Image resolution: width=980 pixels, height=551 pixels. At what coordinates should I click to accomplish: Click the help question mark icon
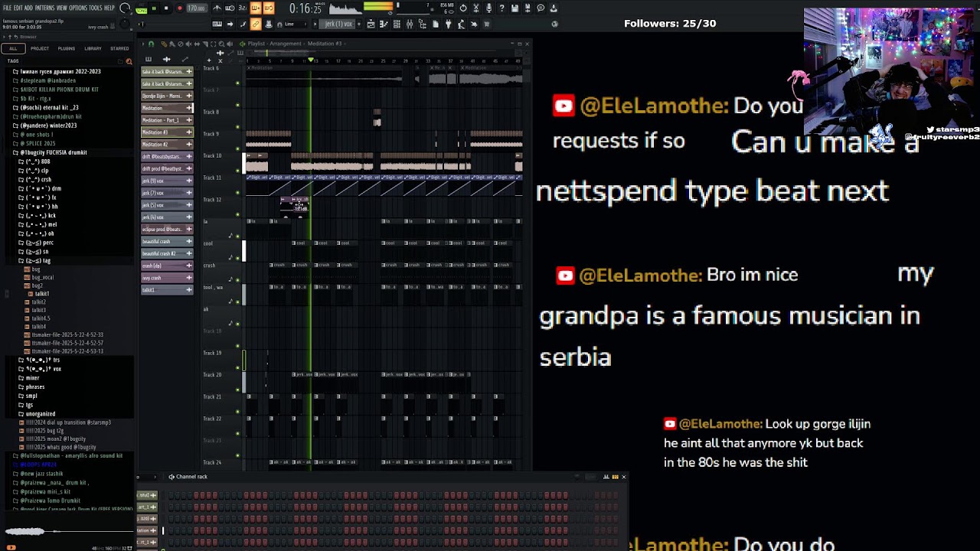[x=501, y=8]
